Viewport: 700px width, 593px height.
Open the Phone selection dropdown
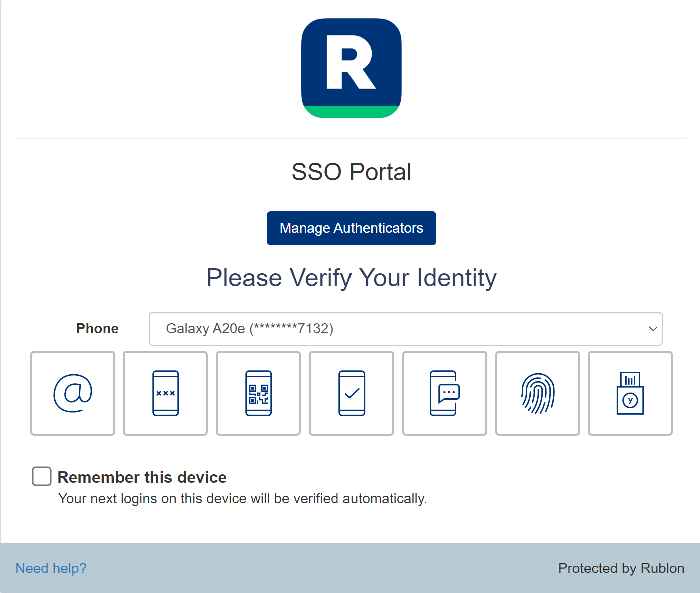406,329
